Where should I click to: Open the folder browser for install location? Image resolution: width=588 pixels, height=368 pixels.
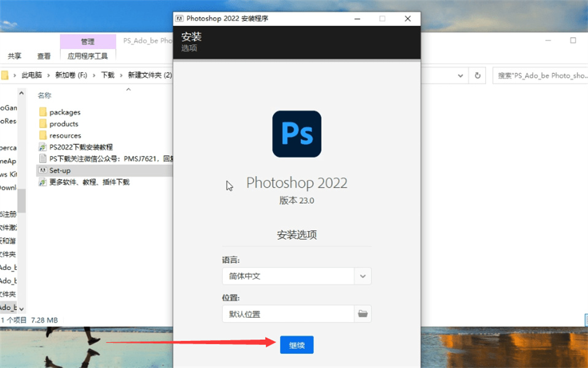pyautogui.click(x=363, y=313)
